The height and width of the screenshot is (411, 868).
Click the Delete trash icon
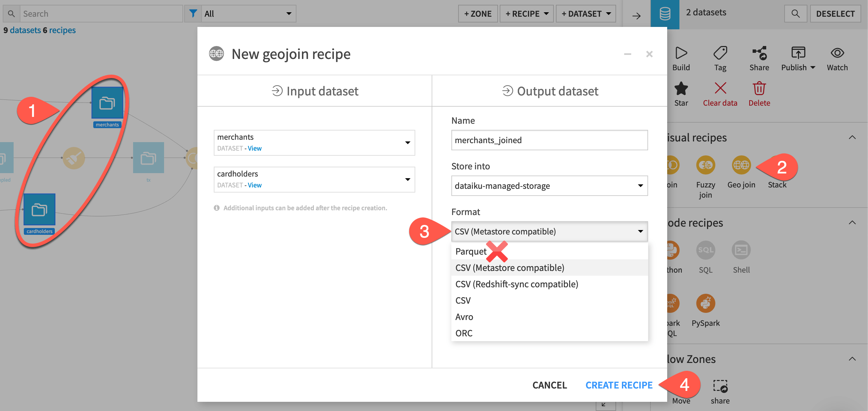point(759,88)
